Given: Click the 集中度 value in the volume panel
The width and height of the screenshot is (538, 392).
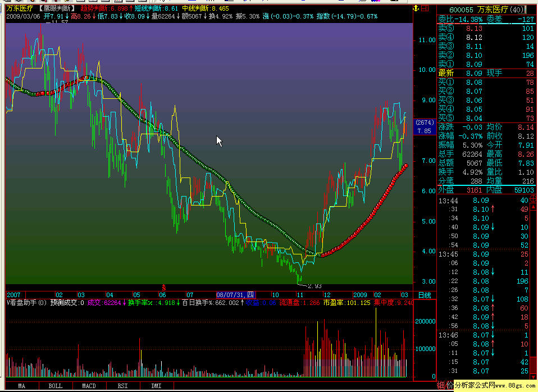Looking at the screenshot, I should click(393, 303).
